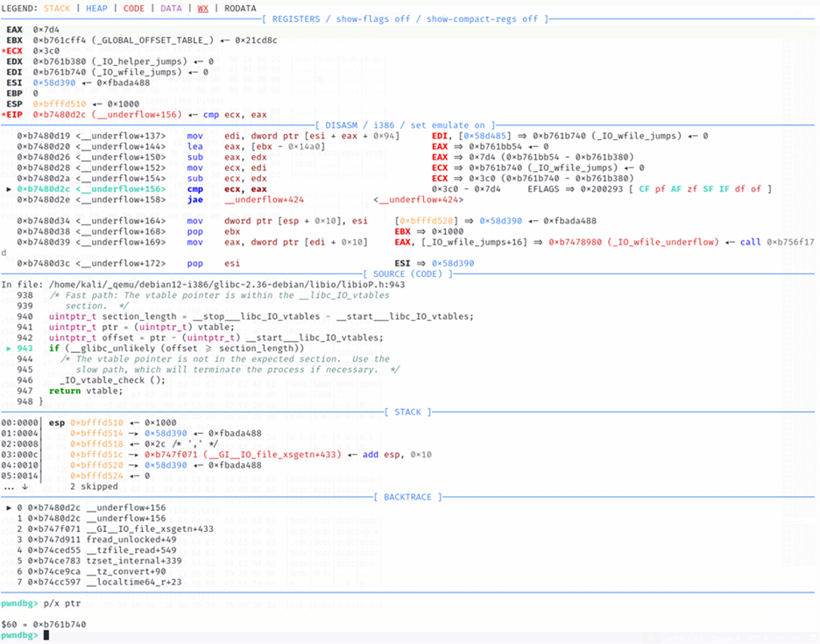The height and width of the screenshot is (644, 820).
Task: Click the mov ecx, edi instruction at __underflow+152
Action: (227, 168)
